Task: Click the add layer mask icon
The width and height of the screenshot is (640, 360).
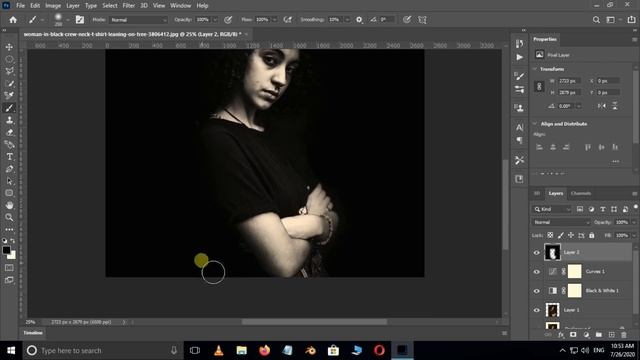Action: (x=573, y=335)
